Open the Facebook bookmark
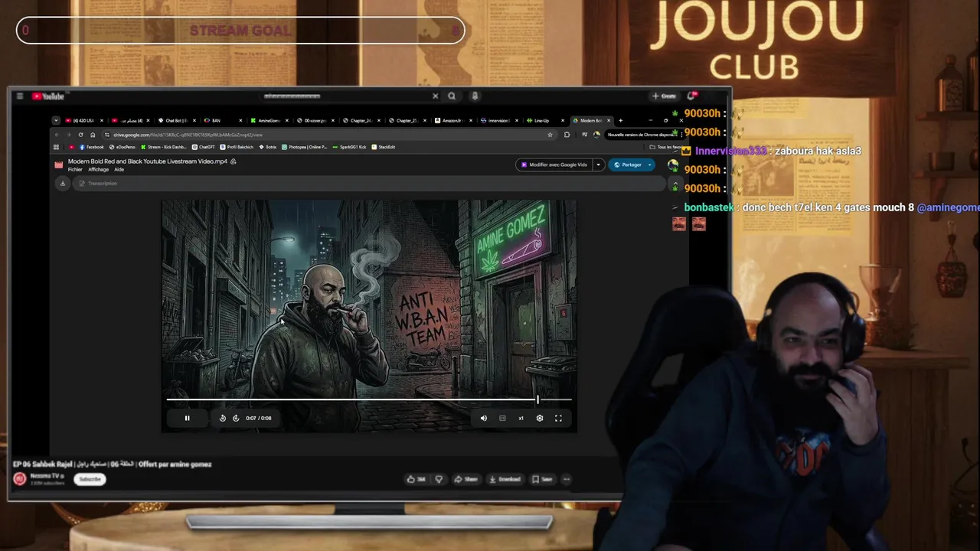Viewport: 980px width, 551px height. pos(91,147)
